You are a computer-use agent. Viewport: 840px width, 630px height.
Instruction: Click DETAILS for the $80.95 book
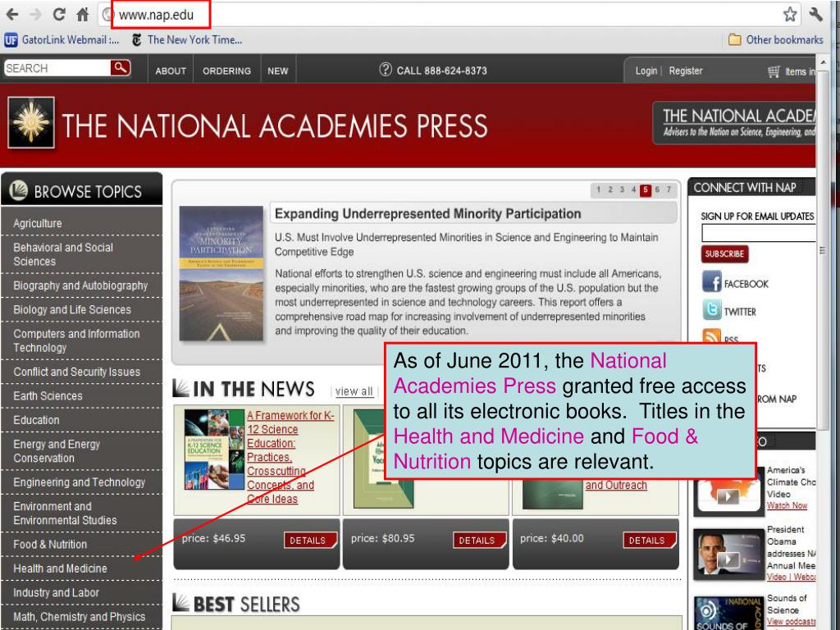[478, 541]
